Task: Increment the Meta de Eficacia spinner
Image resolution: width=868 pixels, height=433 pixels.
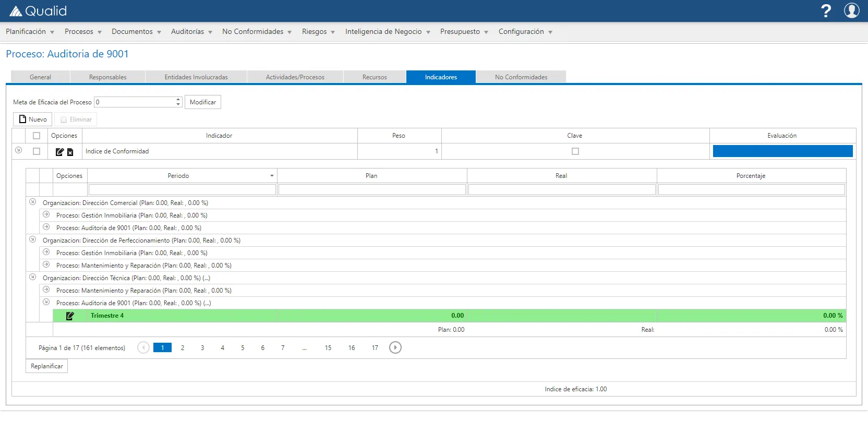Action: point(178,99)
